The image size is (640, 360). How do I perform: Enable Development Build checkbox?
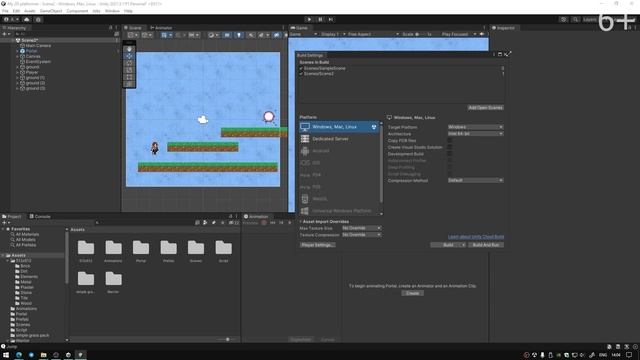(450, 154)
